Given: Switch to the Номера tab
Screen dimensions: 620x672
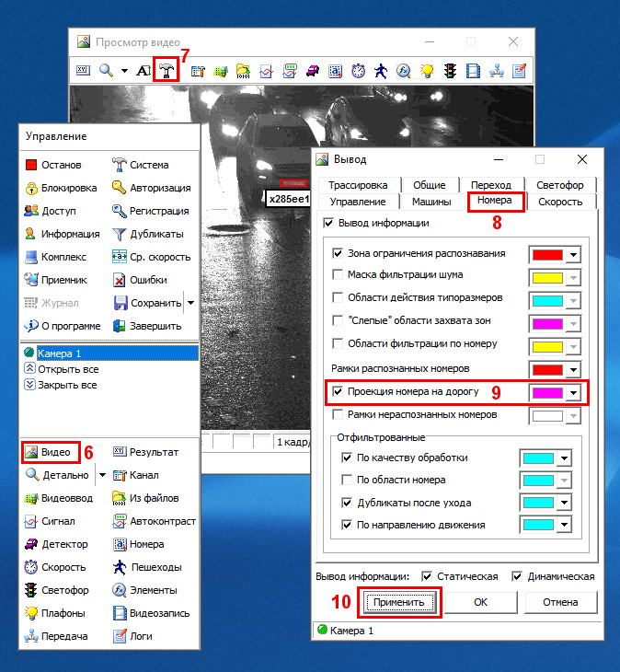Looking at the screenshot, I should (496, 202).
